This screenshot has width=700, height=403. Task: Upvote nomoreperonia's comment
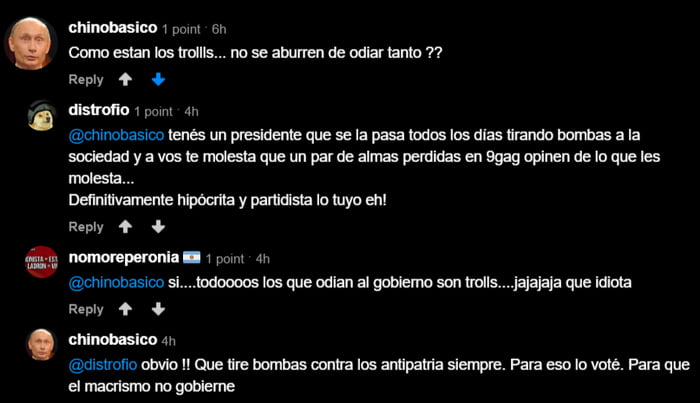tap(125, 309)
